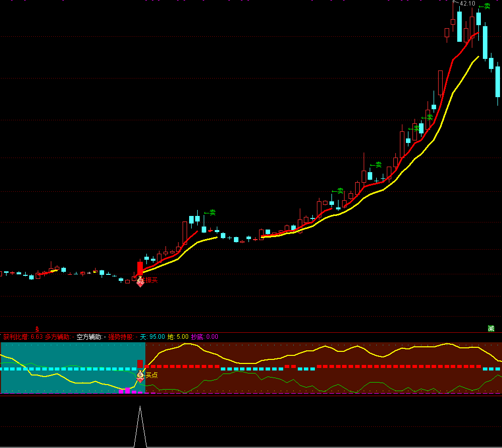Image resolution: width=502 pixels, height=448 pixels.
Task: Click the dark red bar in indicator panel
Action: pos(140,364)
